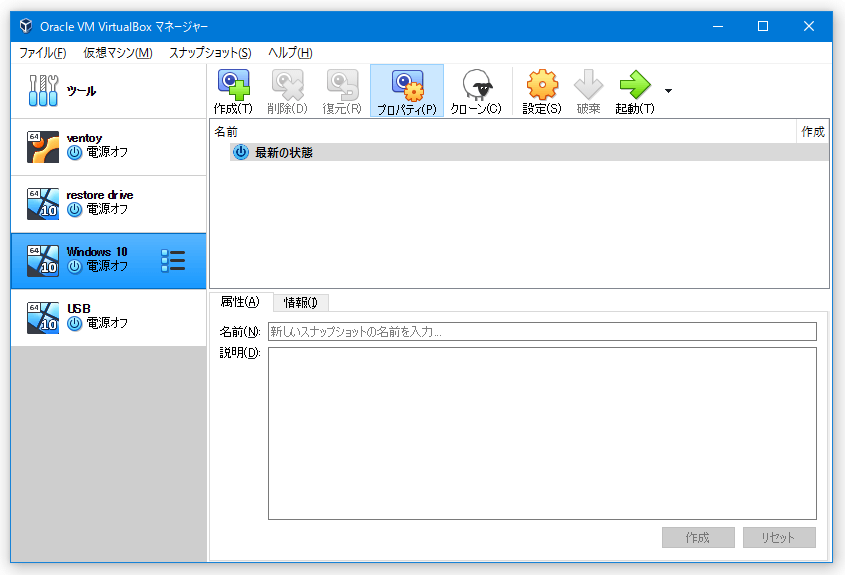Switch to the 属性(A) tab

240,302
